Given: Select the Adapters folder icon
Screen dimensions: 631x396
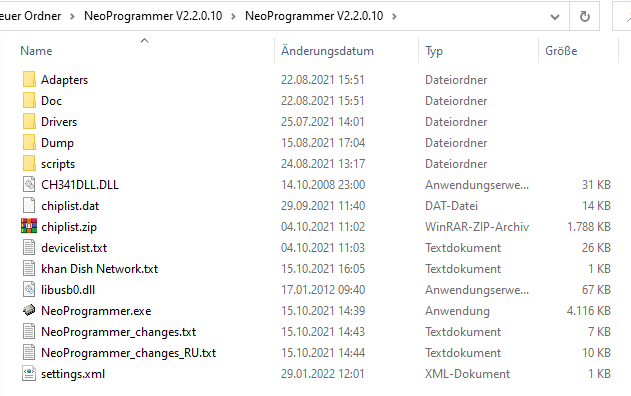Looking at the screenshot, I should [x=29, y=80].
